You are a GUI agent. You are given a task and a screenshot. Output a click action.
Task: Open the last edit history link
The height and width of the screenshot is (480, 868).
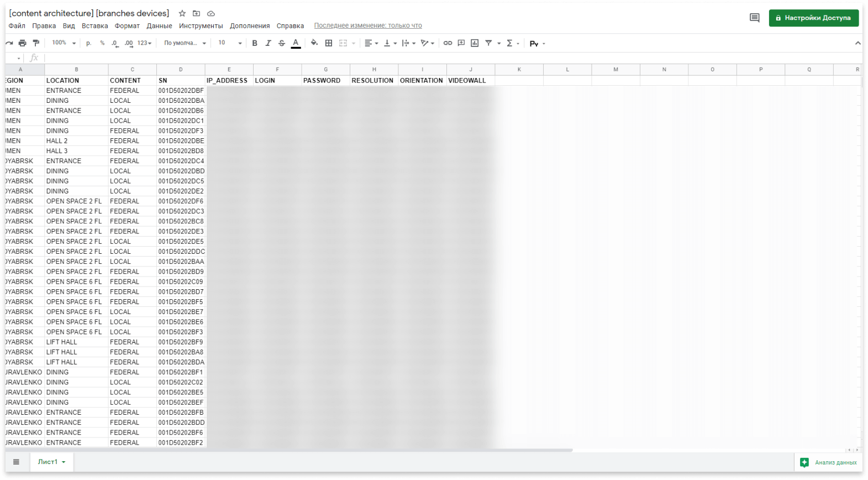pyautogui.click(x=368, y=25)
